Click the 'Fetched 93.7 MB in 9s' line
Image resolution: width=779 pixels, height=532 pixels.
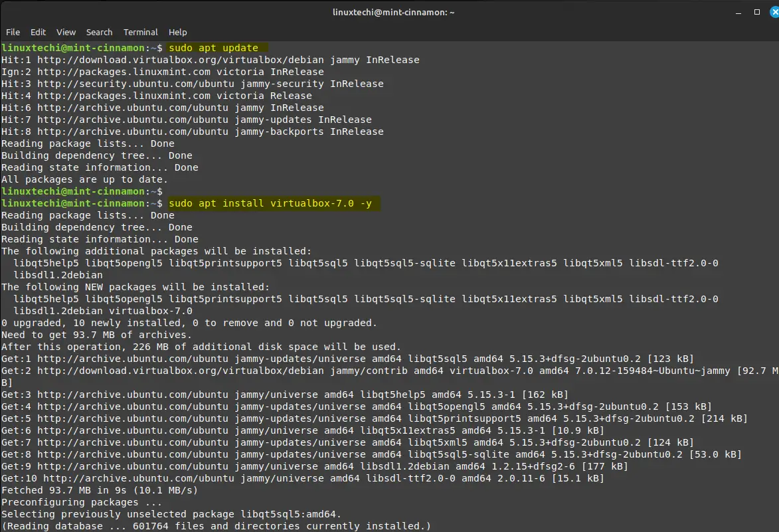(100, 490)
